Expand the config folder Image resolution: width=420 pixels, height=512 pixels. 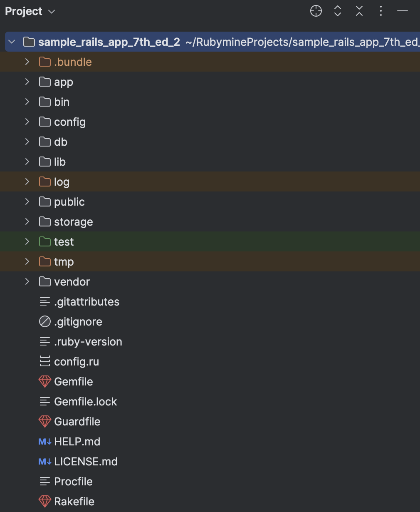tap(27, 122)
